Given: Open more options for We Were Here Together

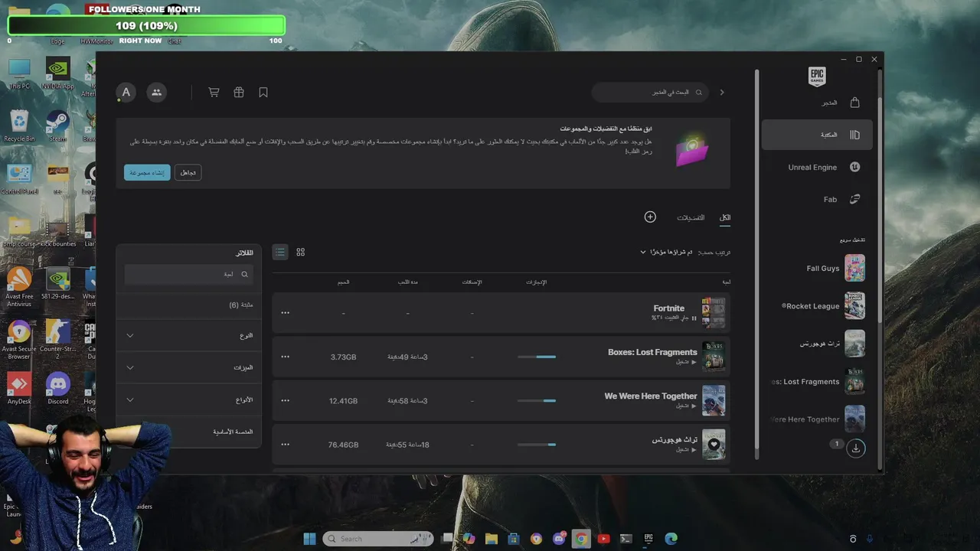Looking at the screenshot, I should point(286,400).
